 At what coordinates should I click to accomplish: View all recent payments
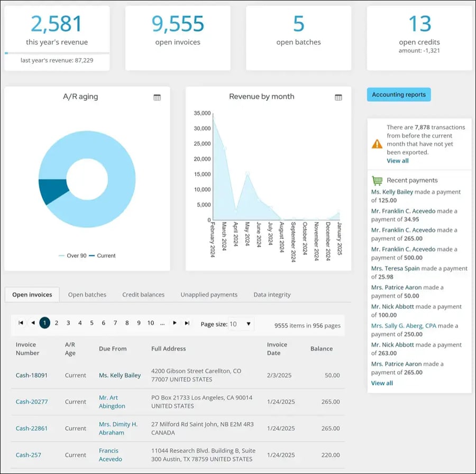click(382, 383)
